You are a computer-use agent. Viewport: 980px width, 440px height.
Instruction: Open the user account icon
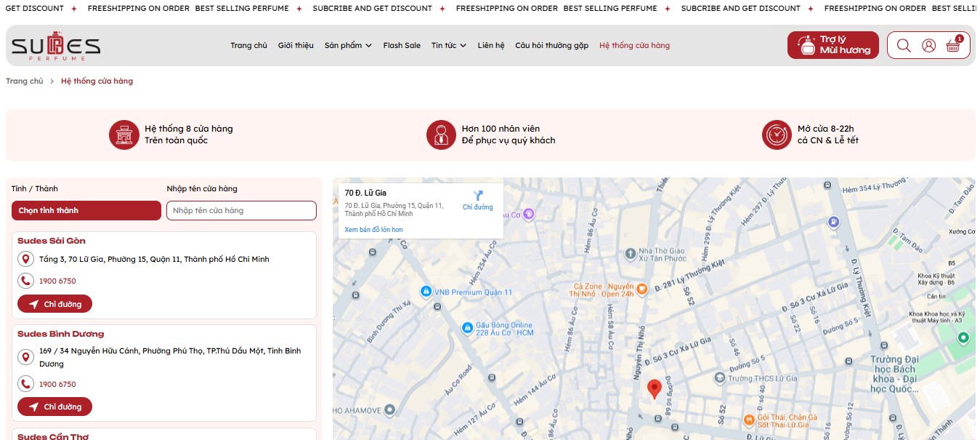point(928,45)
